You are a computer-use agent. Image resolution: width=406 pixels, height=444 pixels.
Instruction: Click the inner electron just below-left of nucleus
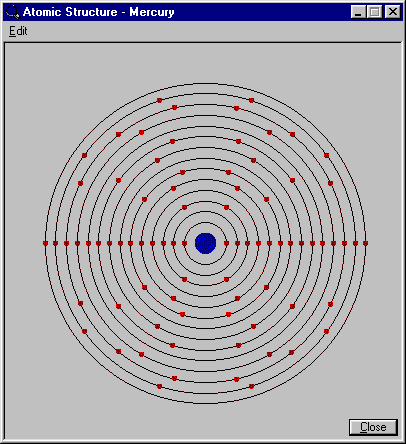click(x=184, y=279)
